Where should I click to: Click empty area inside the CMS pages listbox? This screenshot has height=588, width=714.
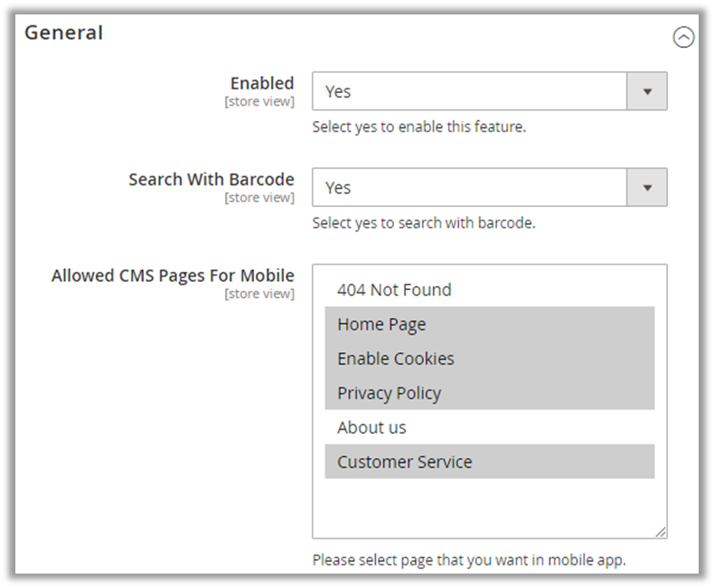coord(488,506)
